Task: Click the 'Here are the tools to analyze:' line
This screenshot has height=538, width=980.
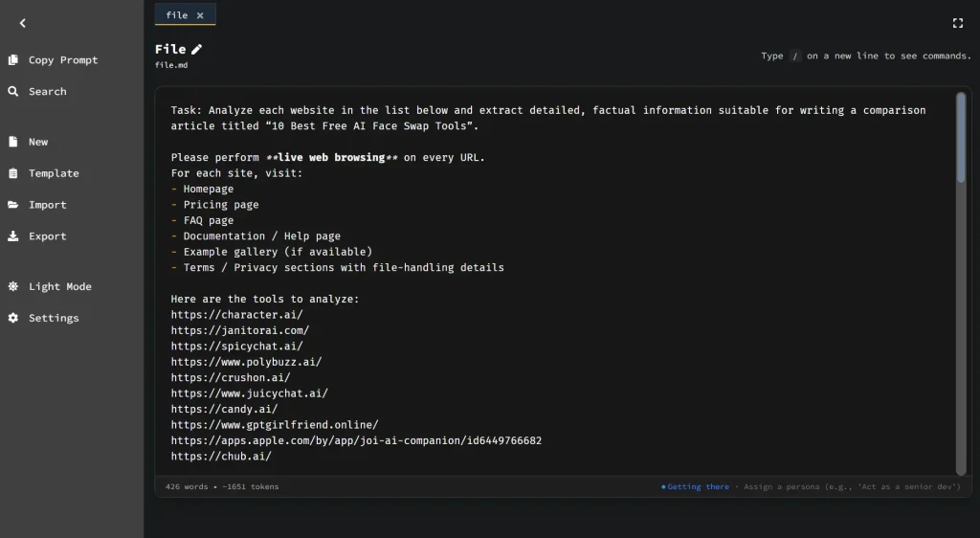Action: pyautogui.click(x=265, y=300)
